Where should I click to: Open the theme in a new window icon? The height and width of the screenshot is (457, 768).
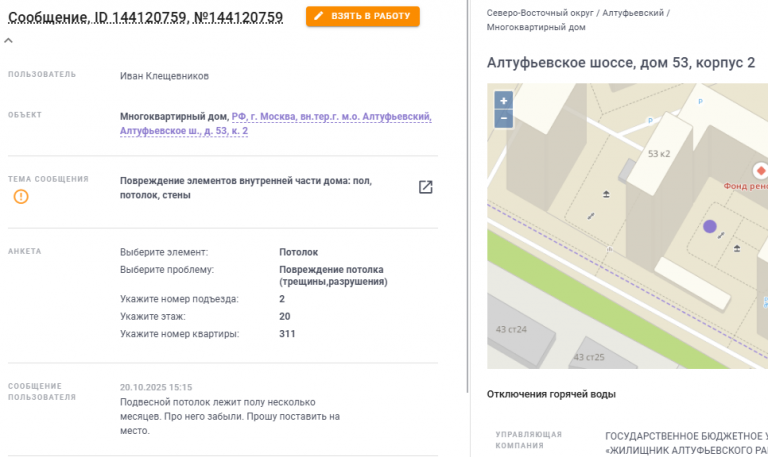tap(425, 187)
